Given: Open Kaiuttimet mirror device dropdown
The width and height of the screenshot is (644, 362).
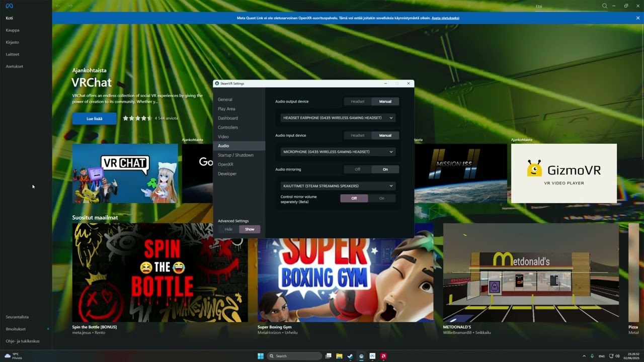Looking at the screenshot, I should [x=338, y=186].
